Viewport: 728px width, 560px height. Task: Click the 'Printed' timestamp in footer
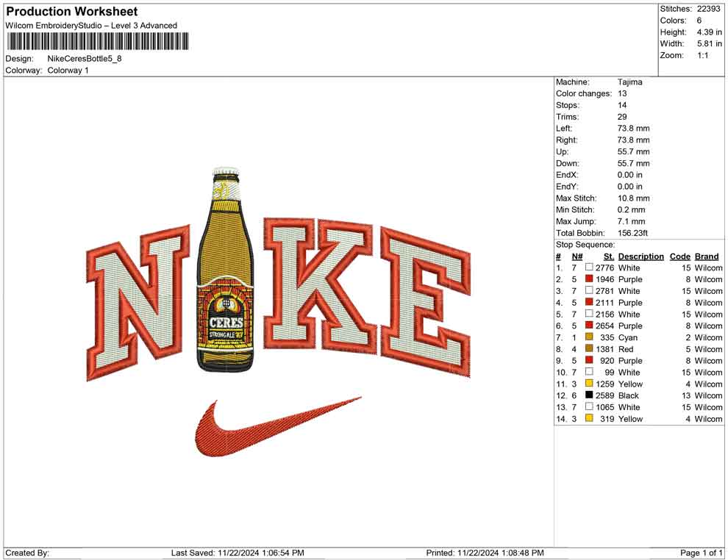485,553
